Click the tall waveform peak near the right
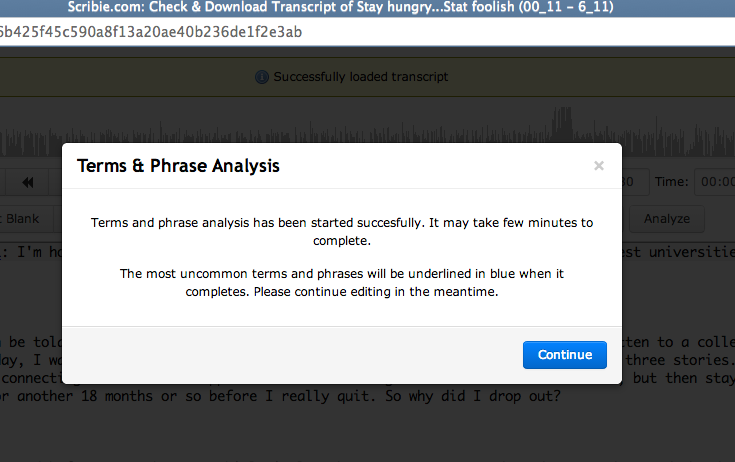This screenshot has height=462, width=735. [562, 127]
